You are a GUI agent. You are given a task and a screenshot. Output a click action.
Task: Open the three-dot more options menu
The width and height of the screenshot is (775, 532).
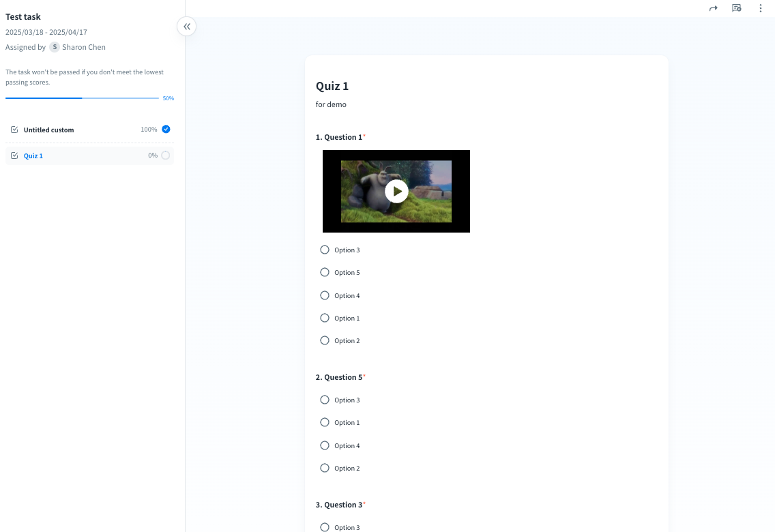click(x=761, y=8)
